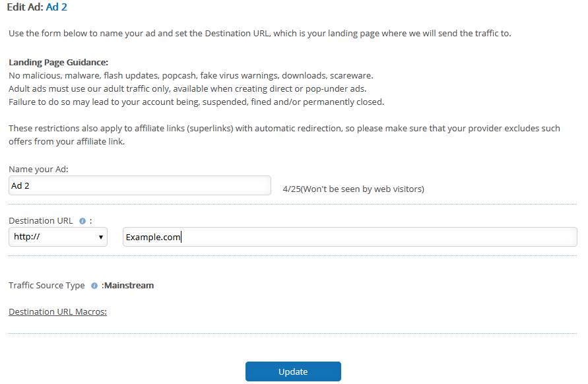
Task: Click the Update button
Action: pyautogui.click(x=293, y=371)
